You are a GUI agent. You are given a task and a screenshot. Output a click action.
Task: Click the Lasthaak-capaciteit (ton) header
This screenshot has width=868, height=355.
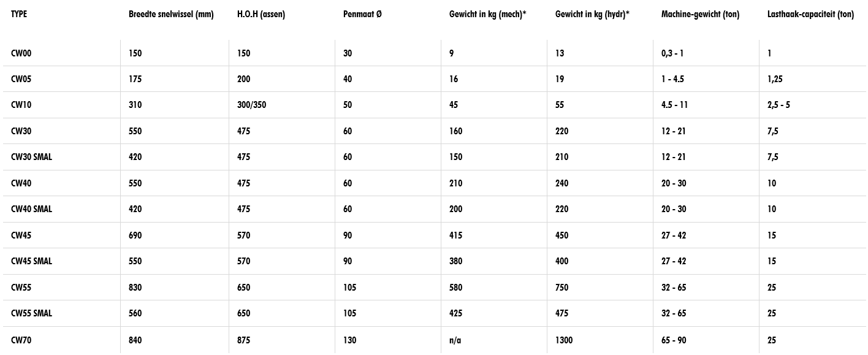pos(810,15)
